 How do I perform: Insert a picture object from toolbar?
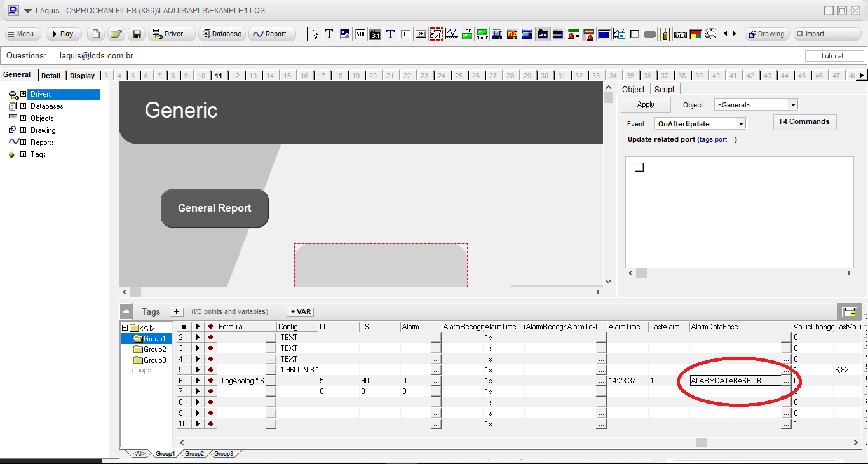344,34
